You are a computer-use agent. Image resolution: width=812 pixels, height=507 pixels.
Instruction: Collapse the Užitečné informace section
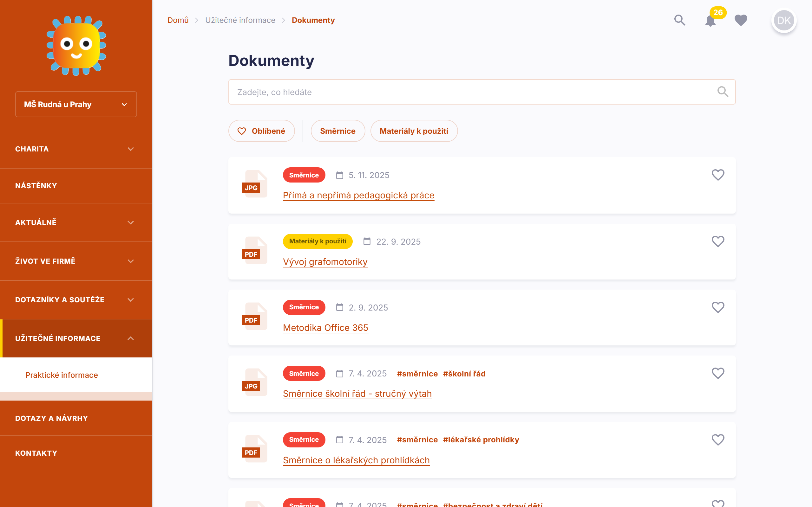click(x=76, y=338)
